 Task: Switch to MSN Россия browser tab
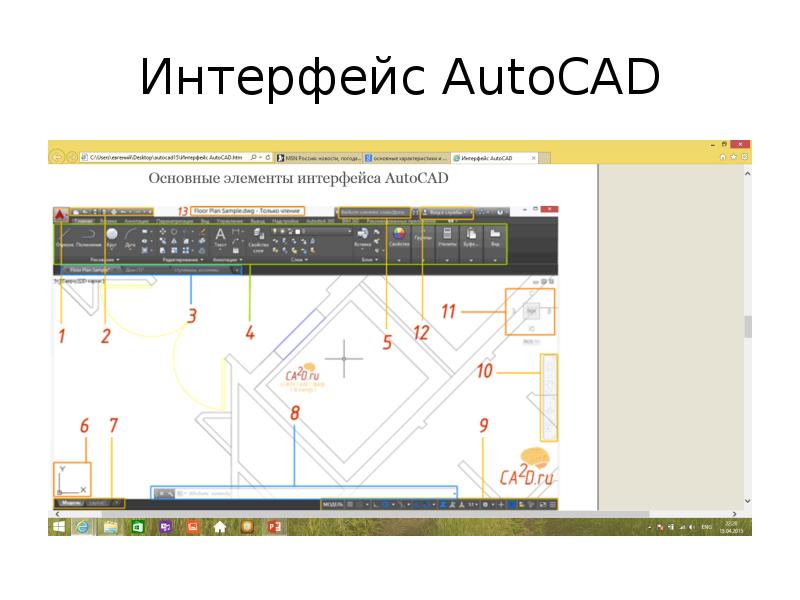pos(318,158)
